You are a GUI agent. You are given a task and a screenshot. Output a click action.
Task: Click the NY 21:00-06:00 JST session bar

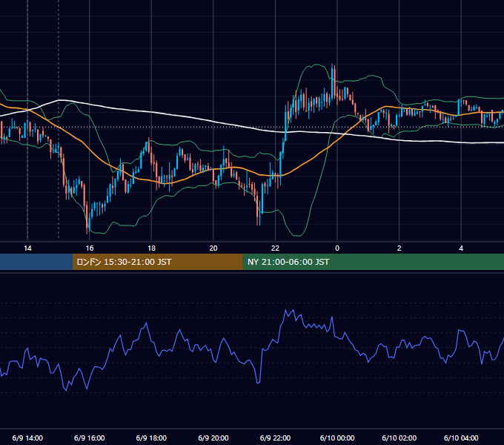(x=373, y=262)
